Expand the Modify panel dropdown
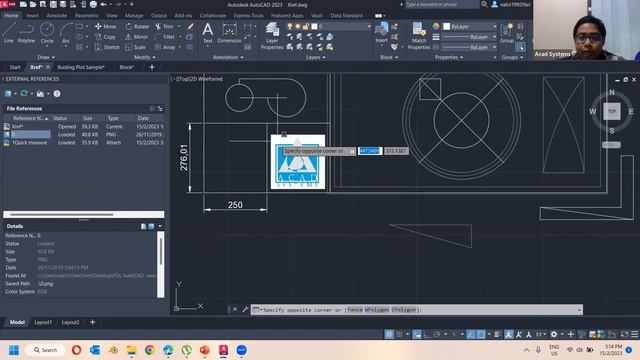Viewport: 640px width, 360px height. pos(144,58)
